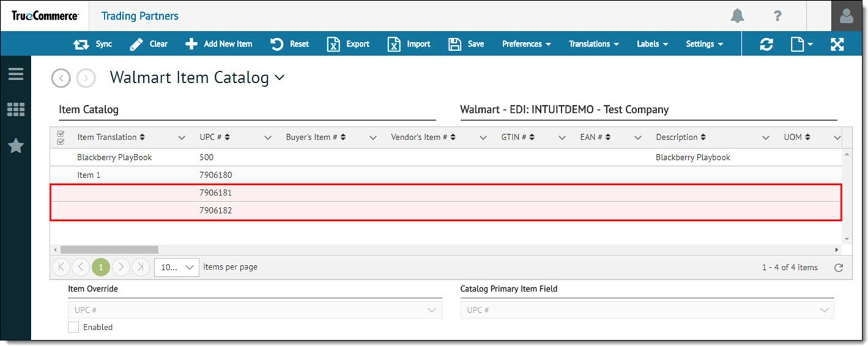Select the Blackberry PlayBook item translation cell
The width and height of the screenshot is (868, 346).
pyautogui.click(x=114, y=157)
